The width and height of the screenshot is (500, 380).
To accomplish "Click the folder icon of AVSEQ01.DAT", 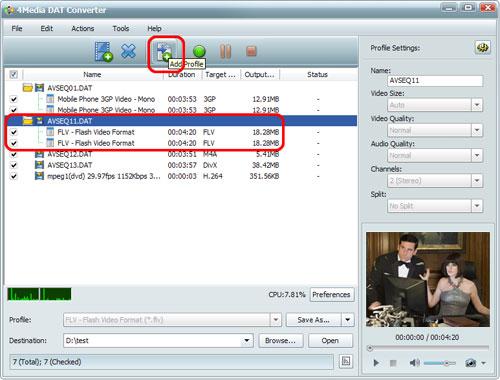I will pos(28,88).
